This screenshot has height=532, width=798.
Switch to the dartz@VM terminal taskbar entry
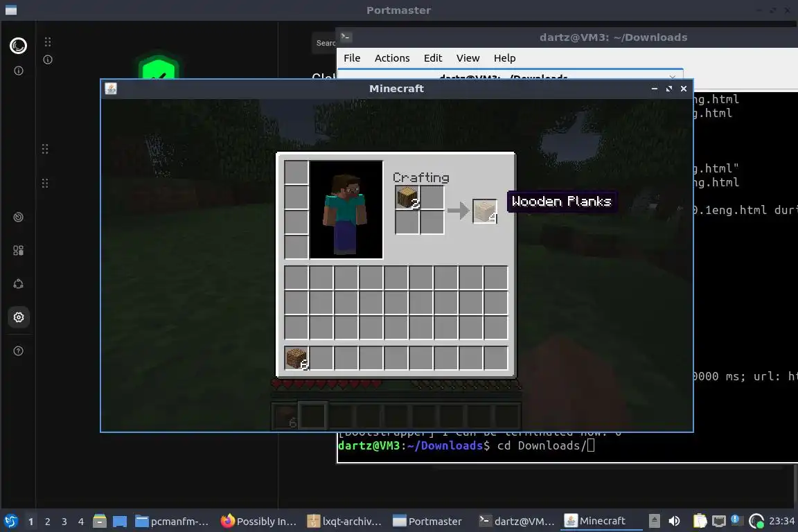tap(517, 521)
